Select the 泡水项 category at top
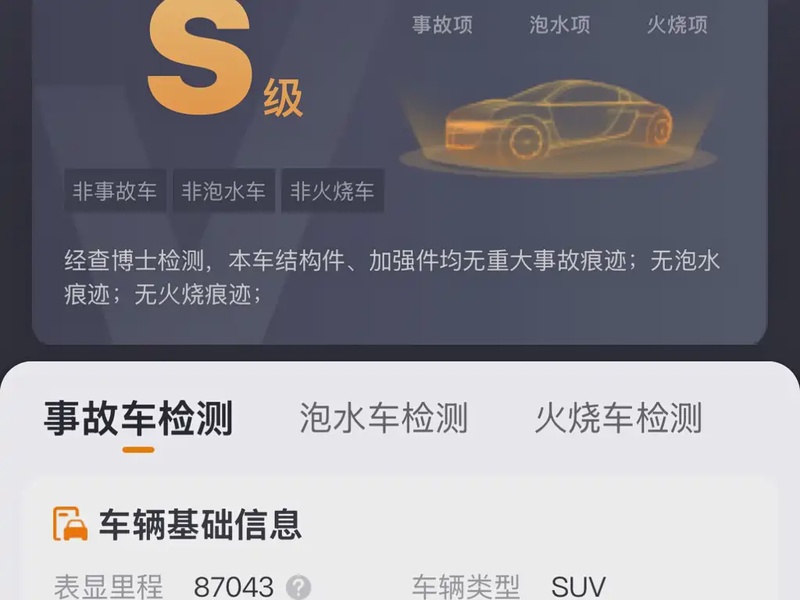The width and height of the screenshot is (800, 600). pyautogui.click(x=560, y=24)
